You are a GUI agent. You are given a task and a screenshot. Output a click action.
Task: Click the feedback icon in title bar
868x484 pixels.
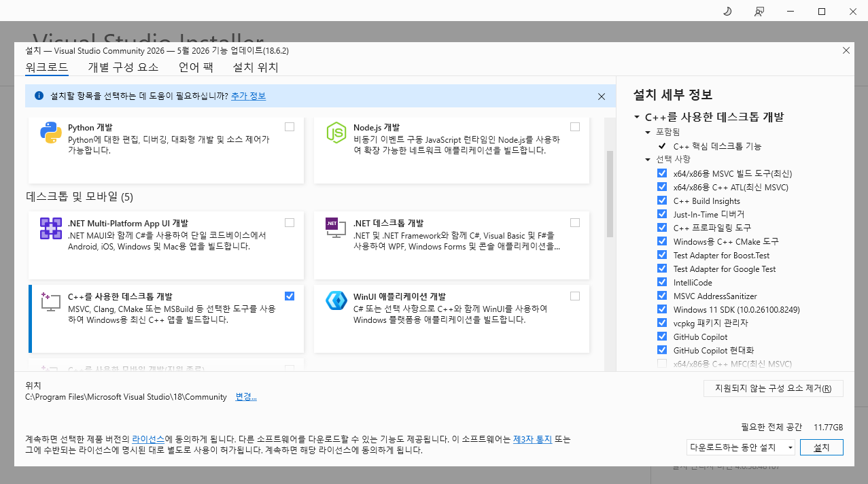[759, 11]
